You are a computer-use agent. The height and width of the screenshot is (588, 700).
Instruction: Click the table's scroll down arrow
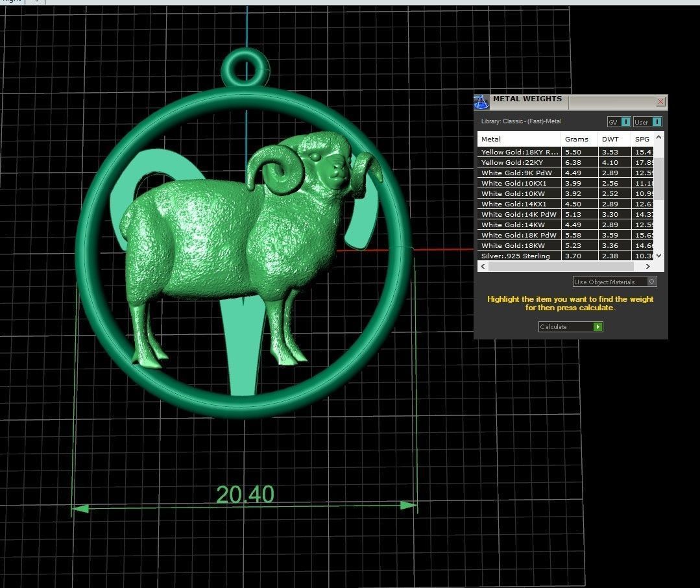pyautogui.click(x=658, y=256)
